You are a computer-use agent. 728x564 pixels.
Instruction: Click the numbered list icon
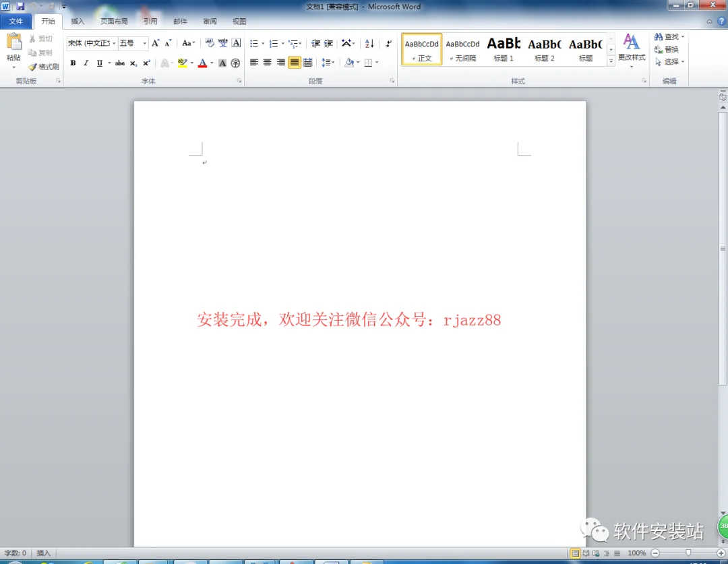(x=274, y=44)
